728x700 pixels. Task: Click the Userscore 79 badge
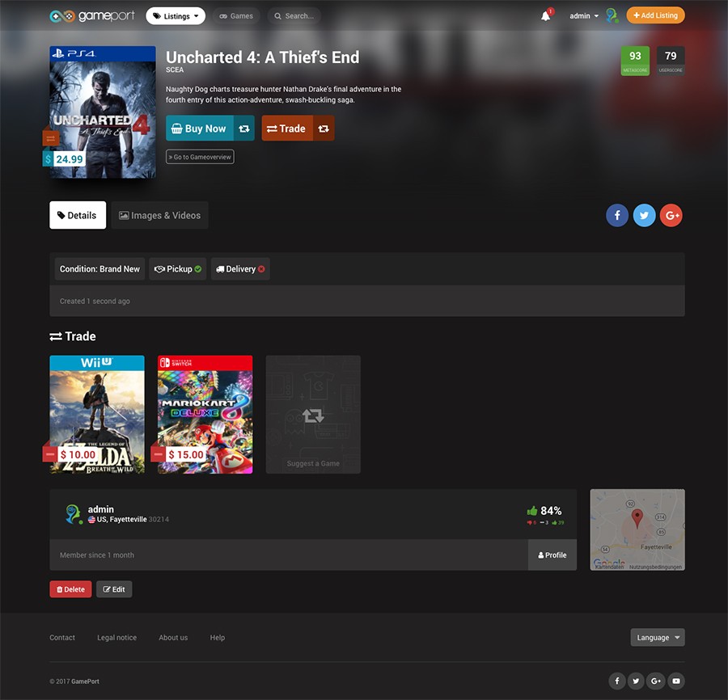[x=671, y=61]
